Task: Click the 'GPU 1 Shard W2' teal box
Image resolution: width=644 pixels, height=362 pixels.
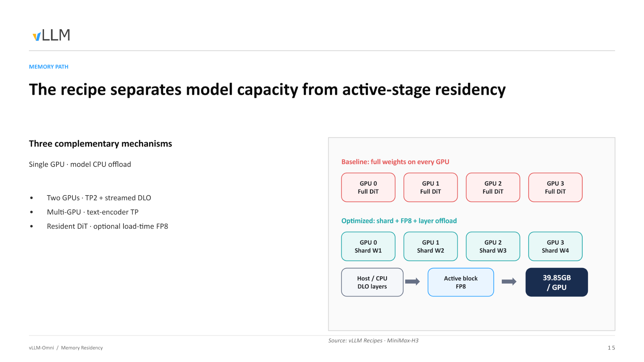Action: 431,246
